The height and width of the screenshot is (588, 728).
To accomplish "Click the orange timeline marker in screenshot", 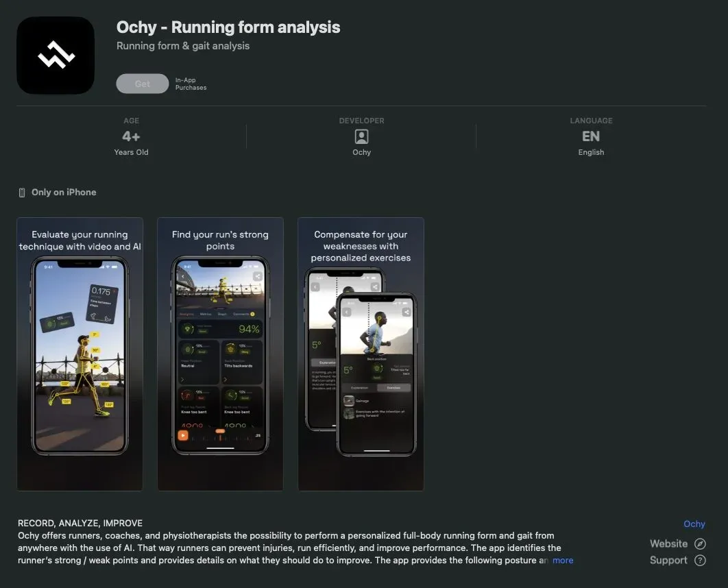I will tap(219, 431).
